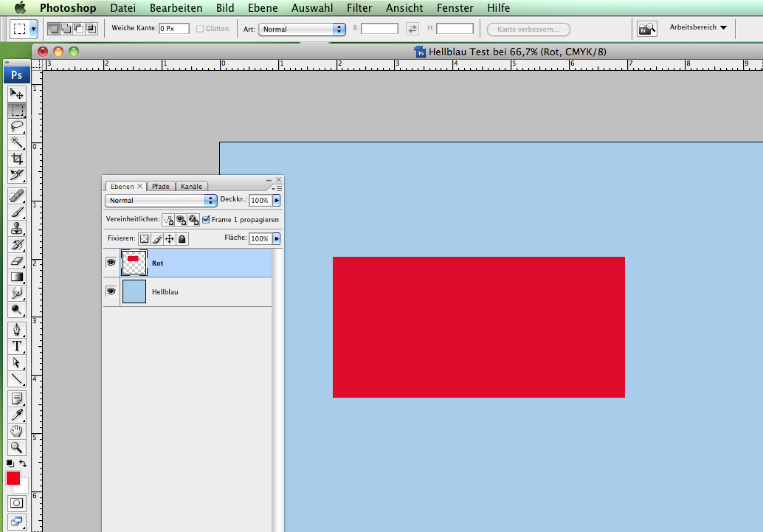Open the Deckkr. opacity slider arrow
Viewport: 763px width, 532px height.
277,200
